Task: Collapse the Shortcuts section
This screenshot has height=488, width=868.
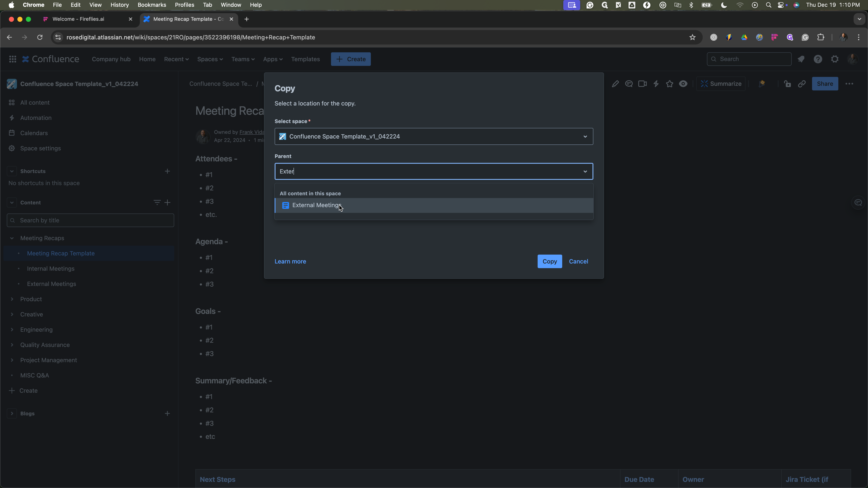Action: coord(12,171)
